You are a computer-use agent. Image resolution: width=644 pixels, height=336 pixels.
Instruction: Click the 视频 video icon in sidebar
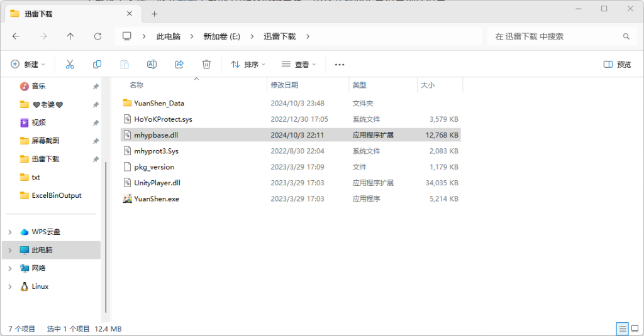25,122
